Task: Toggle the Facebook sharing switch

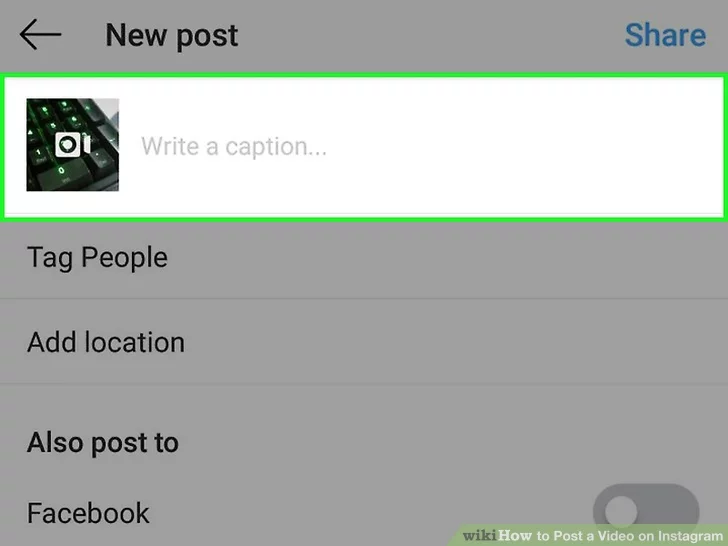Action: click(x=646, y=512)
